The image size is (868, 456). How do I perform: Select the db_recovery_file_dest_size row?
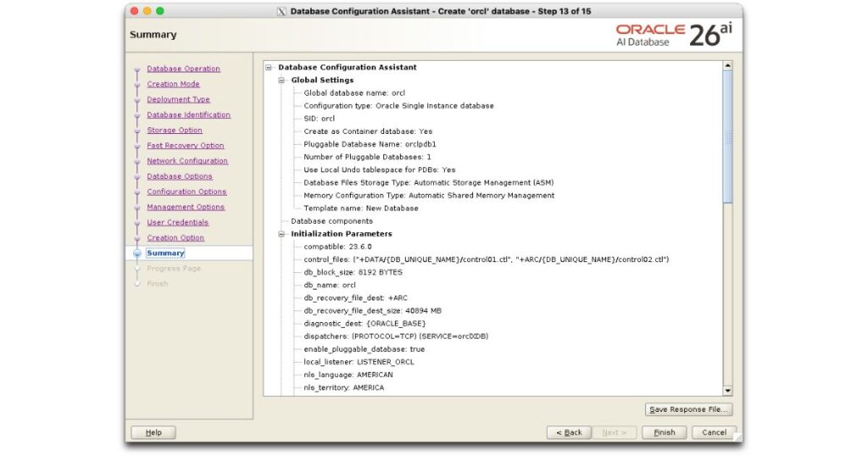(x=373, y=311)
